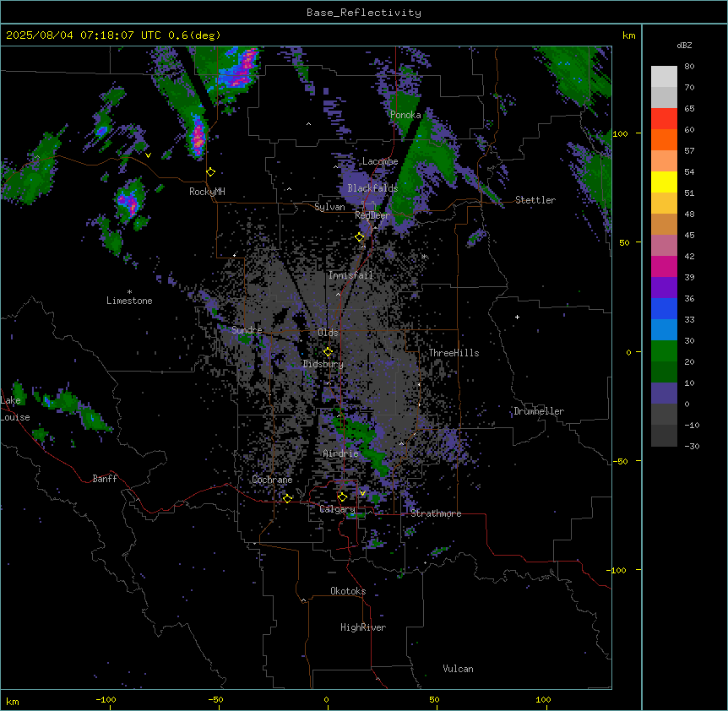
Task: Select the RockyMH label
Action: pyautogui.click(x=207, y=192)
